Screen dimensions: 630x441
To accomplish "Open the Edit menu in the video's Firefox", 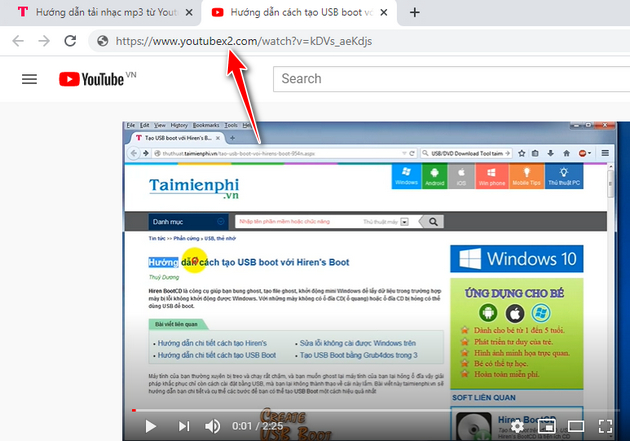I will pos(145,125).
